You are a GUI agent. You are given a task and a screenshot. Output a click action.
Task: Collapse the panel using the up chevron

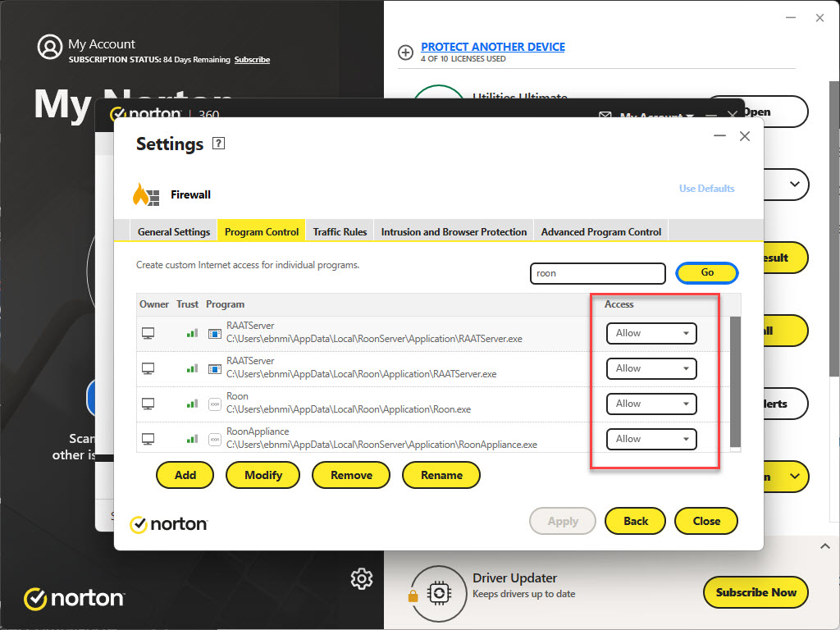pos(825,546)
